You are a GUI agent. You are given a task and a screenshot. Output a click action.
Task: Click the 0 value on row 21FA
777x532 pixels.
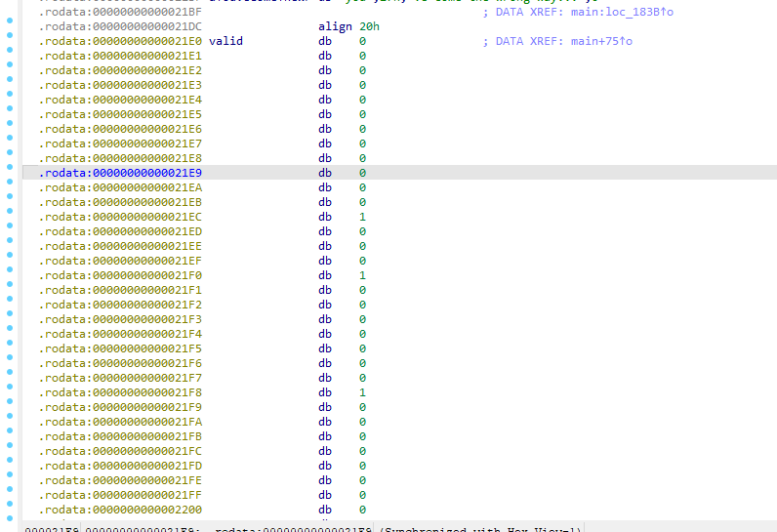point(363,422)
